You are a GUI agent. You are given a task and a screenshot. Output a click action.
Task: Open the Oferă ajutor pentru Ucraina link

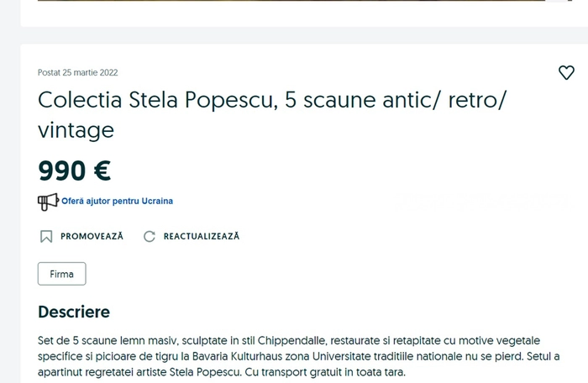tap(117, 201)
